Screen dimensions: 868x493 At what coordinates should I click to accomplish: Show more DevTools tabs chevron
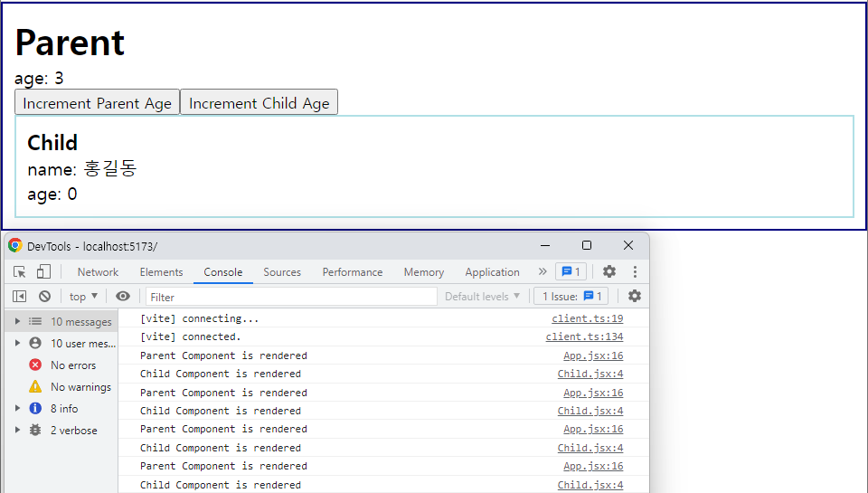click(x=542, y=271)
